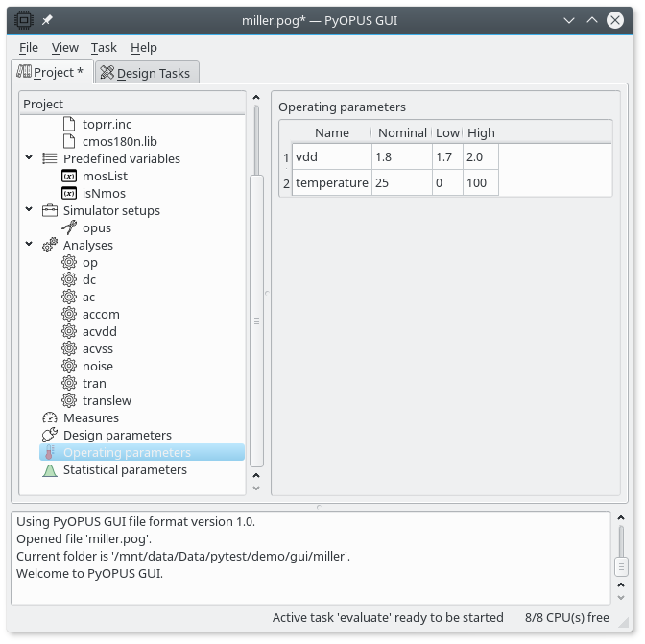Open the File menu
Viewport: 645px width, 644px height.
[x=29, y=47]
